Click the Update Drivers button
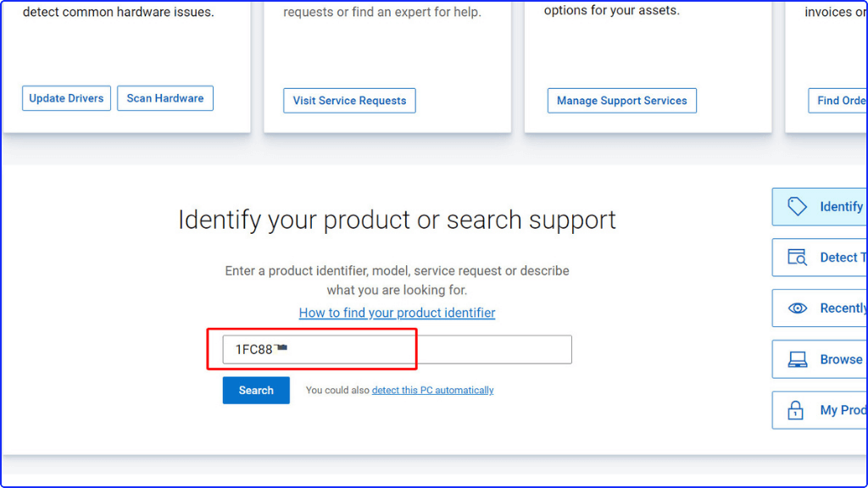The image size is (868, 488). pos(66,97)
